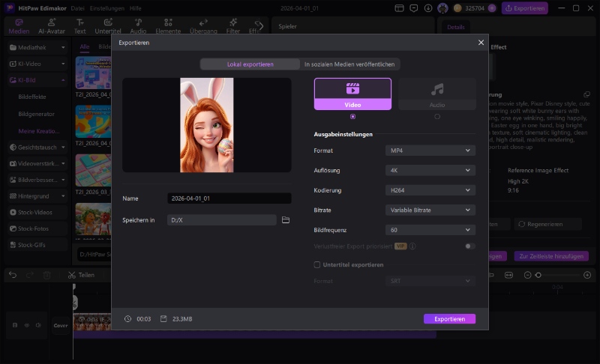
Task: Select the Video export type card
Action: (352, 94)
